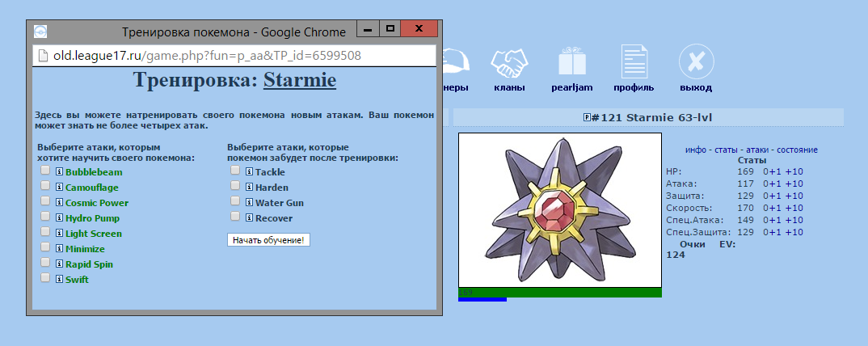The image size is (868, 346).
Task: Tick the Water Gun forget checkbox
Action: point(235,201)
